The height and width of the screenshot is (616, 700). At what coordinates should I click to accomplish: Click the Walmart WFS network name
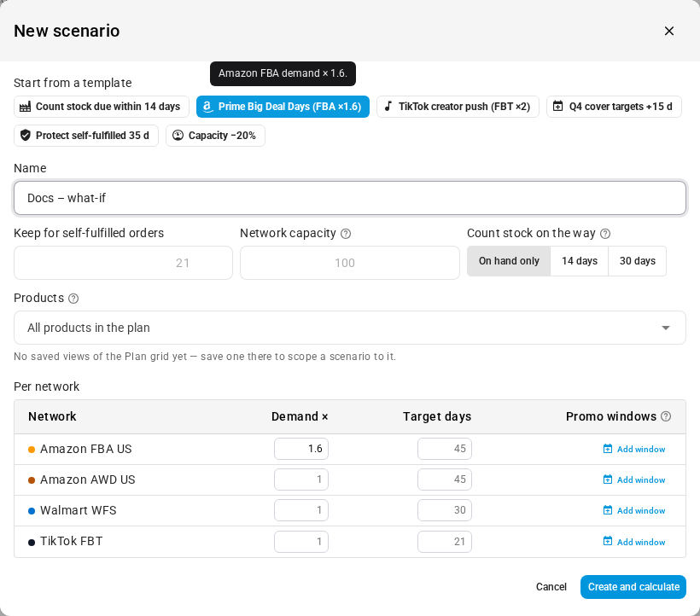(79, 510)
